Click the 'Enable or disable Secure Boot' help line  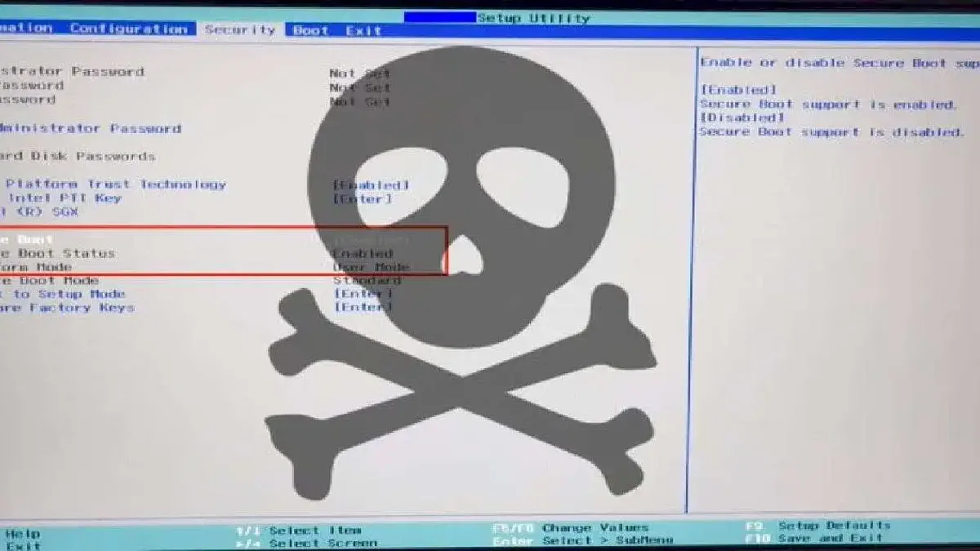point(840,63)
